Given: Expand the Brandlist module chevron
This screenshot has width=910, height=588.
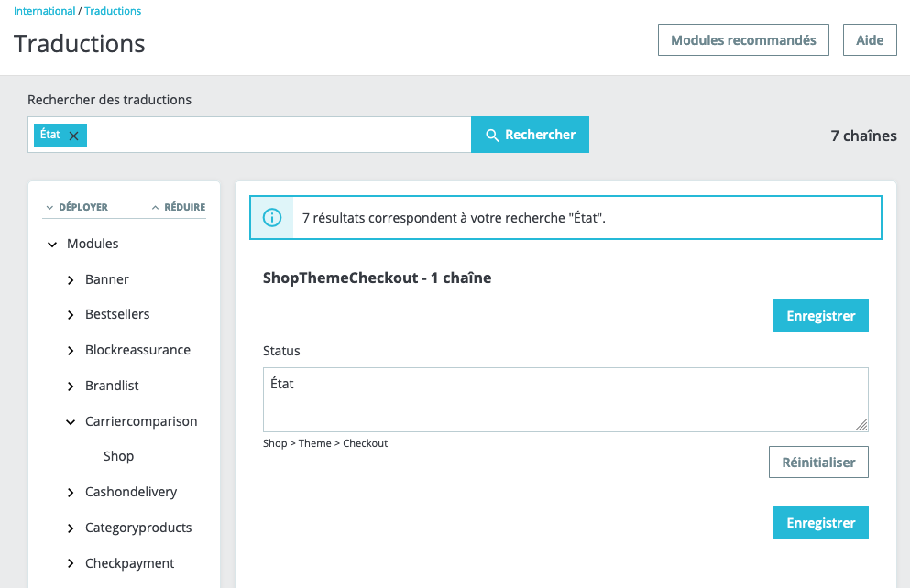Looking at the screenshot, I should (x=71, y=387).
